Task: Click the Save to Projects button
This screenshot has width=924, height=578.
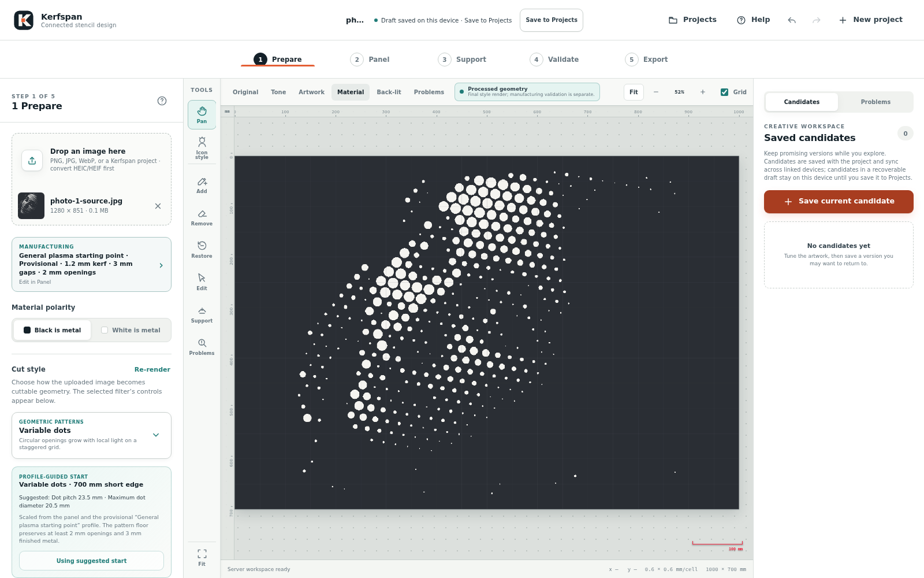Action: [x=552, y=20]
